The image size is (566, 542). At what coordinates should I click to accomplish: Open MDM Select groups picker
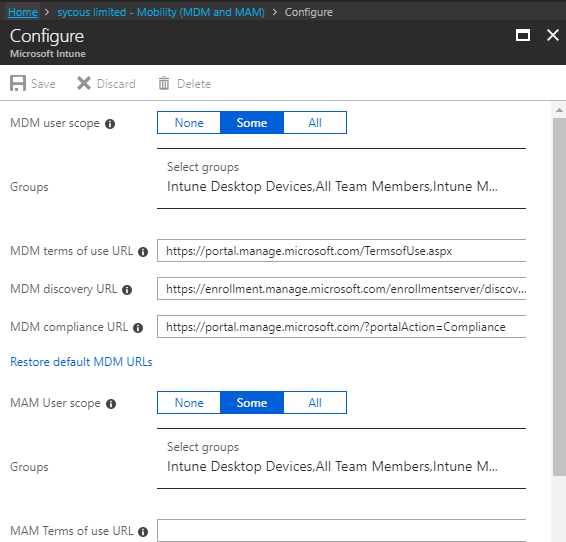tap(341, 178)
